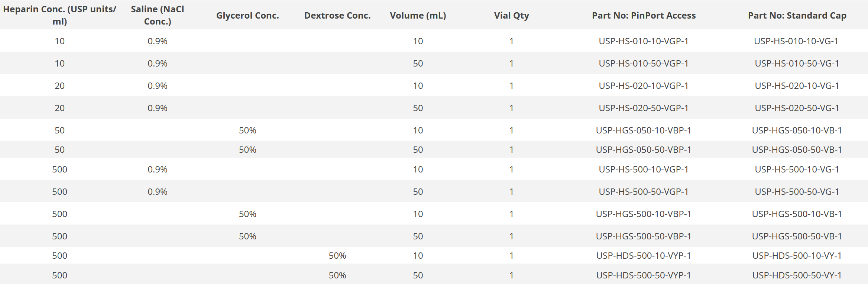The height and width of the screenshot is (284, 868).
Task: Open part number USP-HS-010-50-VG-1
Action: [797, 64]
